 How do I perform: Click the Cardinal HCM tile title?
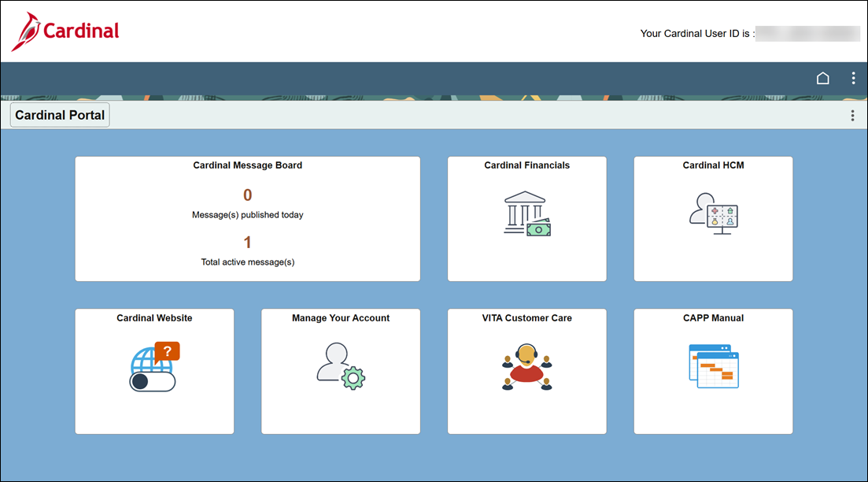point(713,165)
